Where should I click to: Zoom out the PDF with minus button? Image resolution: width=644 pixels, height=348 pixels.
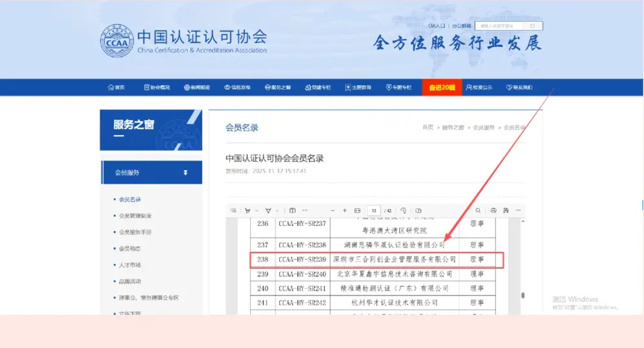(x=333, y=211)
